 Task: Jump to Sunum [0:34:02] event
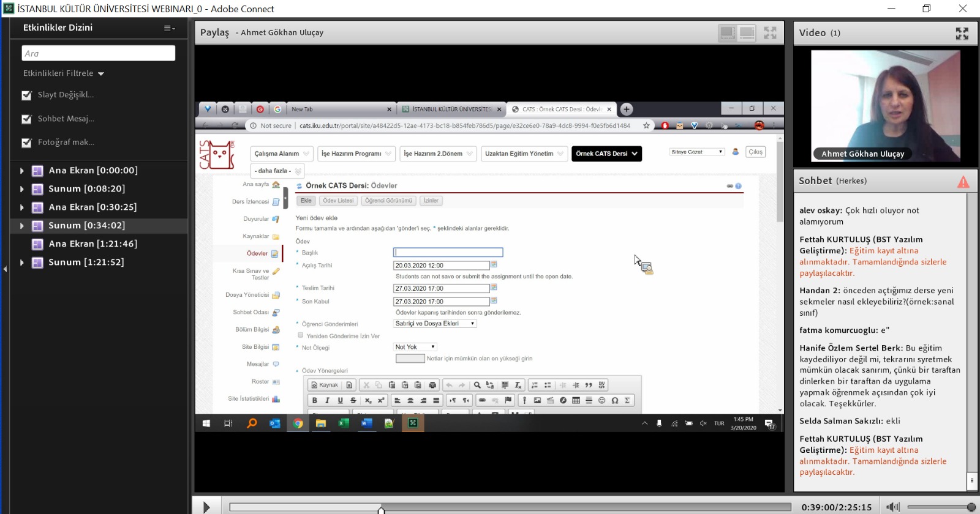coord(86,226)
